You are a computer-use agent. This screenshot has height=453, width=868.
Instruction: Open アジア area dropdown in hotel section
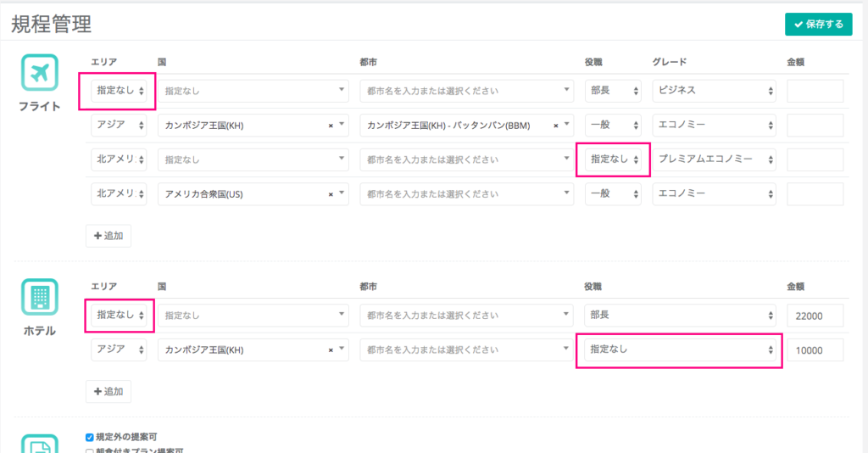119,350
